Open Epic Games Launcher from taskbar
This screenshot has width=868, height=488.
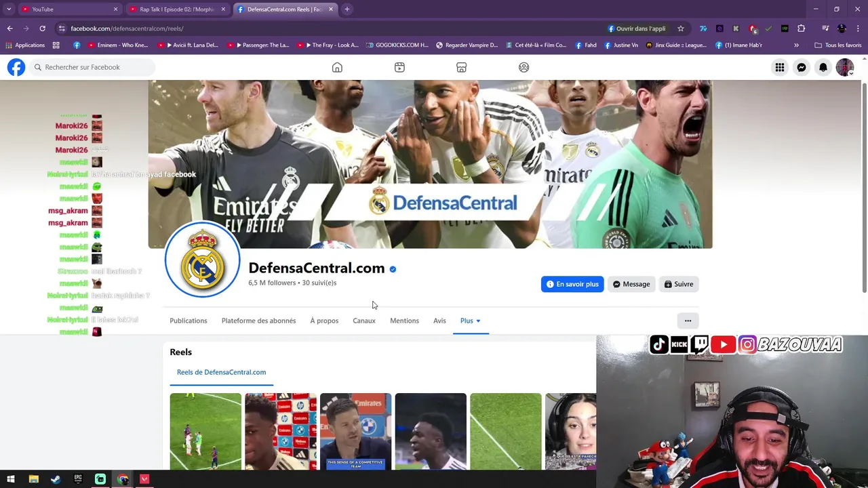[78, 479]
